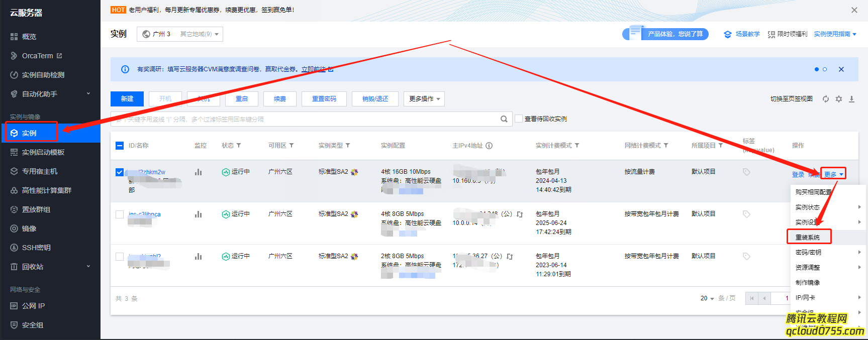
Task: Open monitoring chart for first instance
Action: click(199, 172)
